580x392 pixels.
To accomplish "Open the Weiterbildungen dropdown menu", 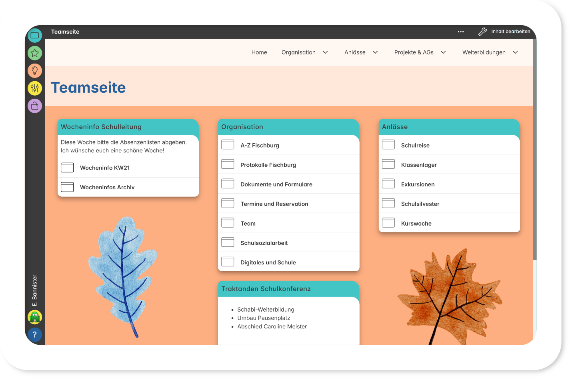I will 515,52.
